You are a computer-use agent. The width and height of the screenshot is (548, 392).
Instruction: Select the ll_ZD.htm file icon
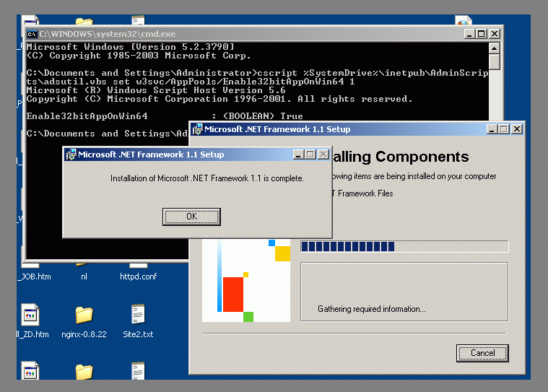tap(30, 315)
